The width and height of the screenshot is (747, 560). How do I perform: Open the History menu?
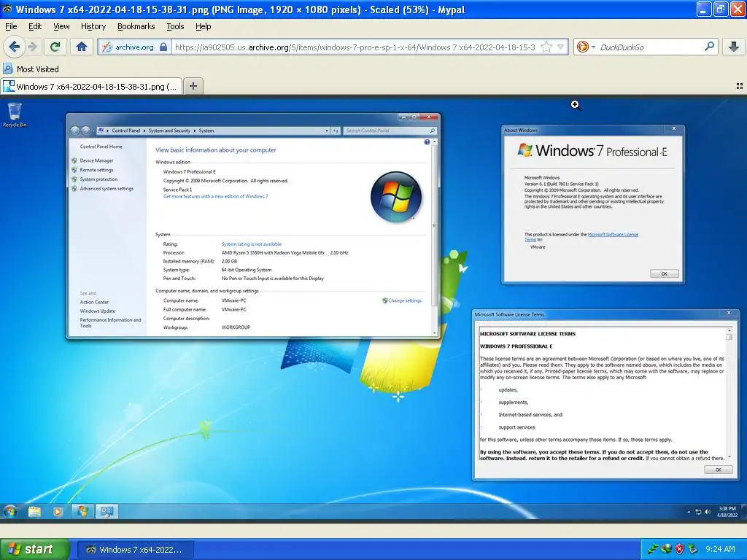point(93,27)
